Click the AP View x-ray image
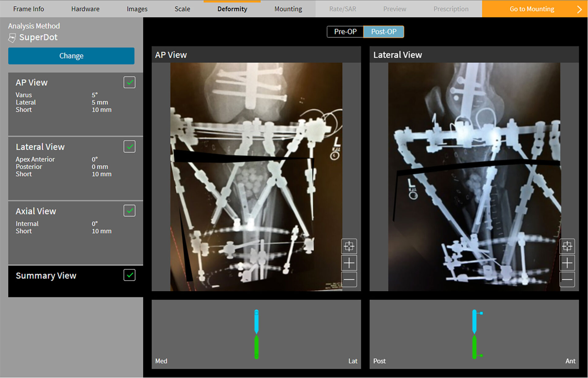 [x=256, y=177]
